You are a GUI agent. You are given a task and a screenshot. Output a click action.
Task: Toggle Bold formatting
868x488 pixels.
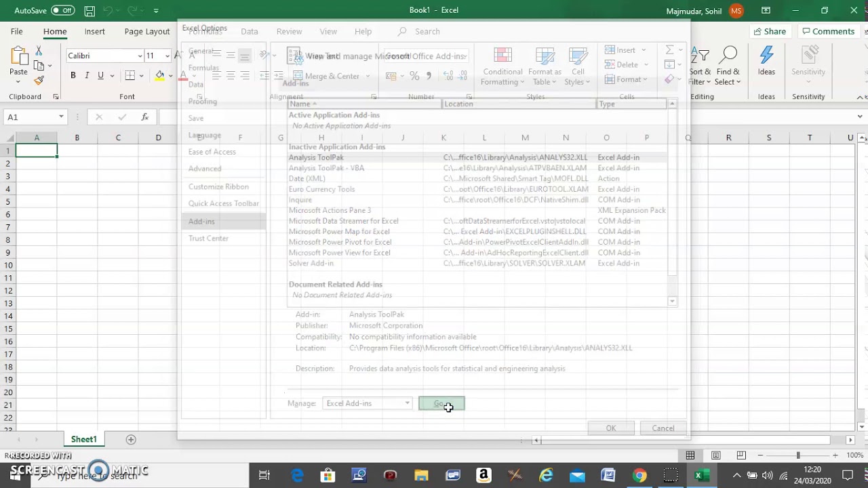pos(73,75)
